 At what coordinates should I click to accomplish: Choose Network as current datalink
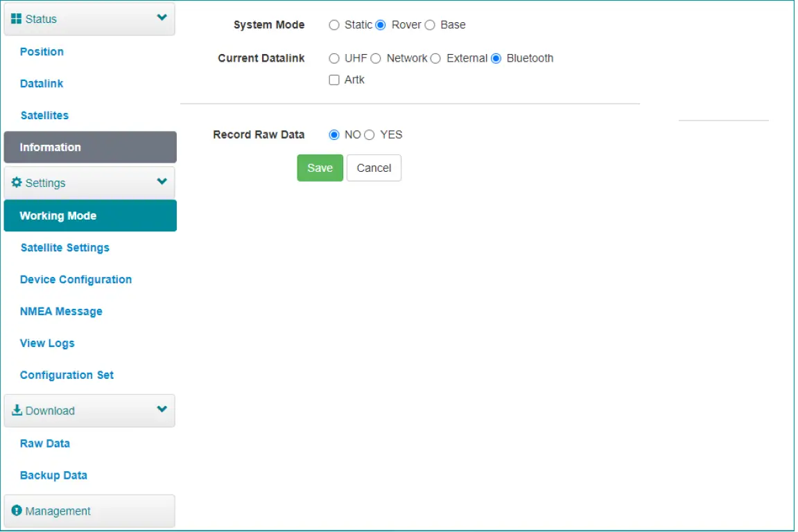click(376, 58)
